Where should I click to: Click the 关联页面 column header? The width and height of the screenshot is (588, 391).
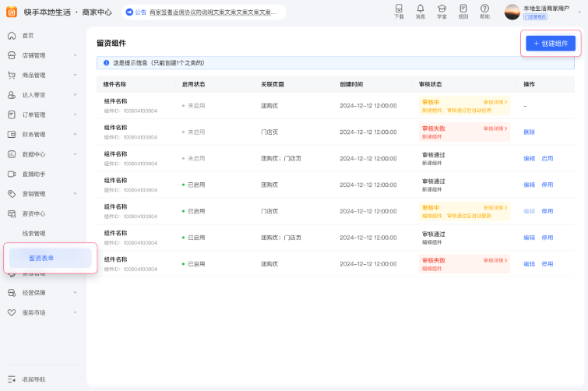coord(273,84)
